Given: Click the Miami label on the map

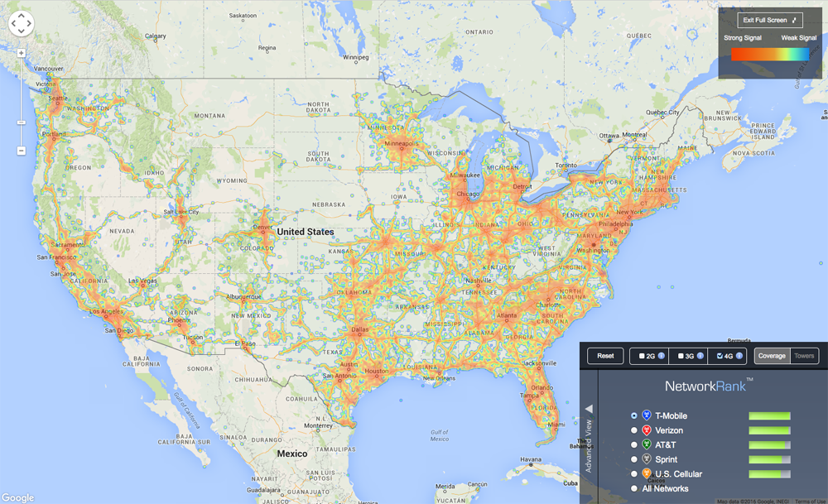Looking at the screenshot, I should 556,425.
